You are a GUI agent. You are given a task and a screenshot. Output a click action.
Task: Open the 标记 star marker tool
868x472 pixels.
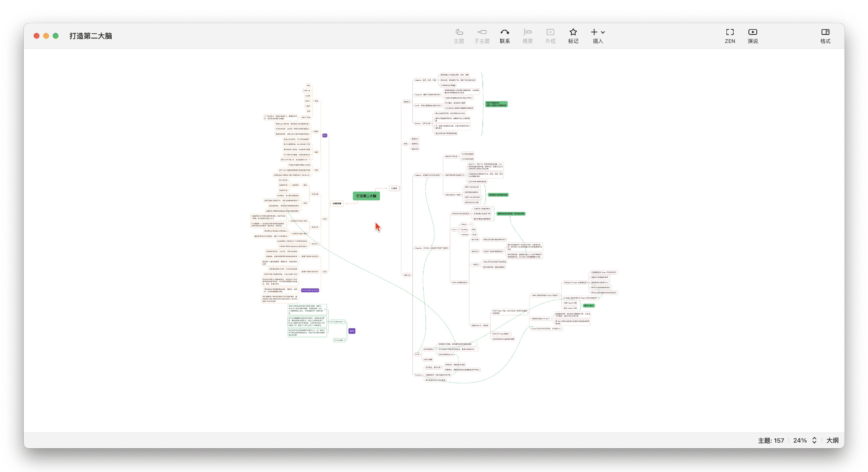click(x=573, y=32)
